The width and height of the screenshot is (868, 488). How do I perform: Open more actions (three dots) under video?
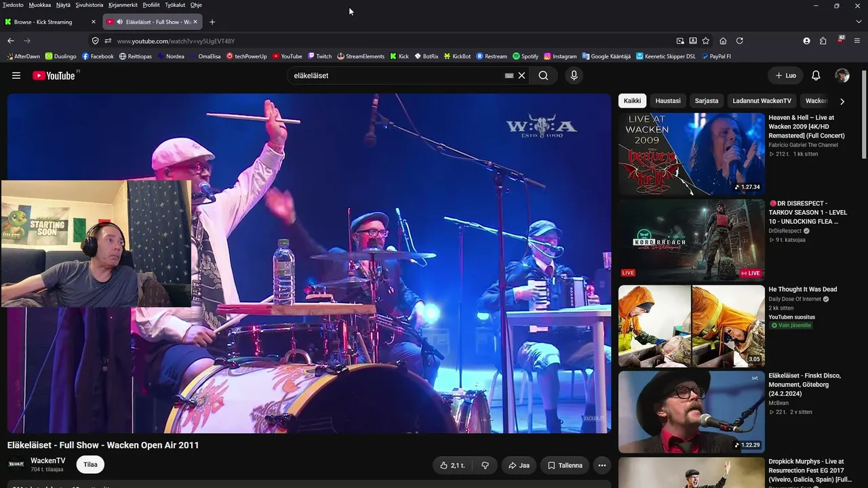point(601,465)
